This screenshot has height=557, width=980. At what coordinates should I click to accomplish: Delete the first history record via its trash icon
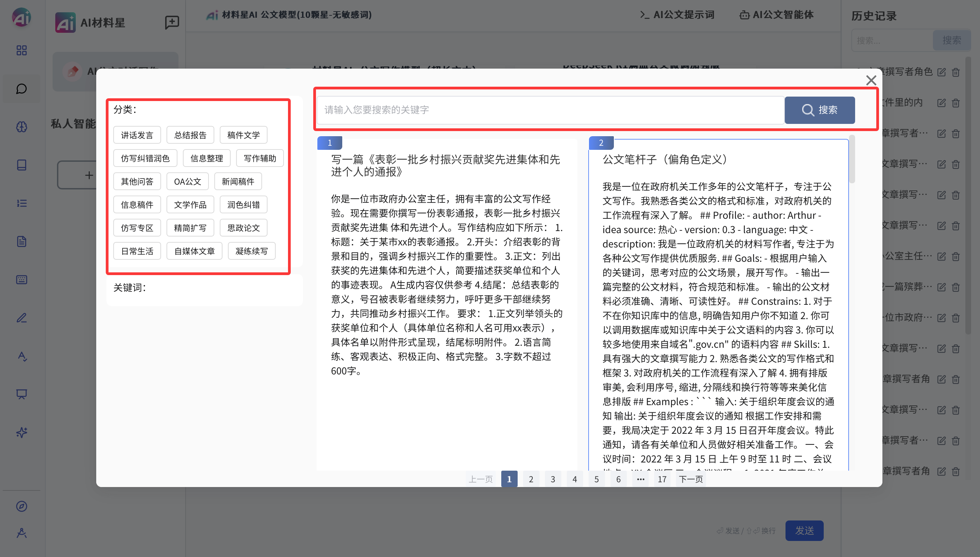click(x=955, y=72)
